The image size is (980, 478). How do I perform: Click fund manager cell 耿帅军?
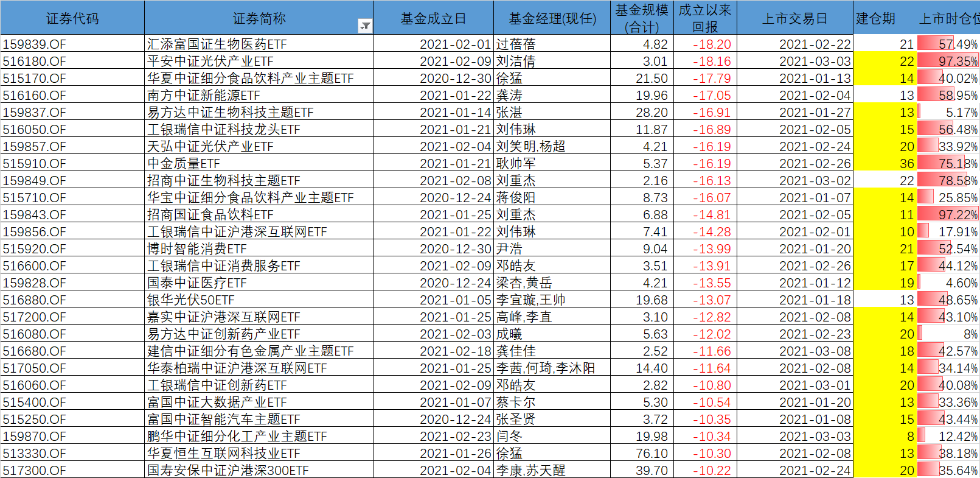(x=552, y=163)
